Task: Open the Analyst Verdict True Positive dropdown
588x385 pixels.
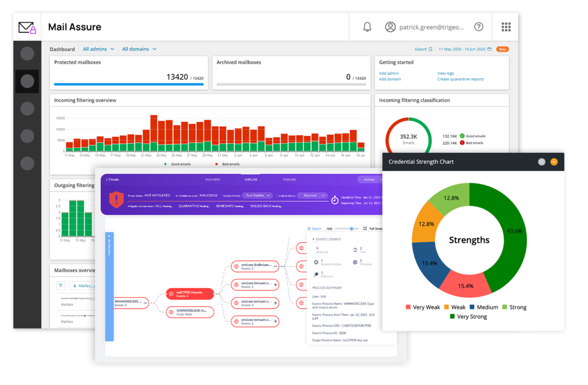Action: (257, 195)
